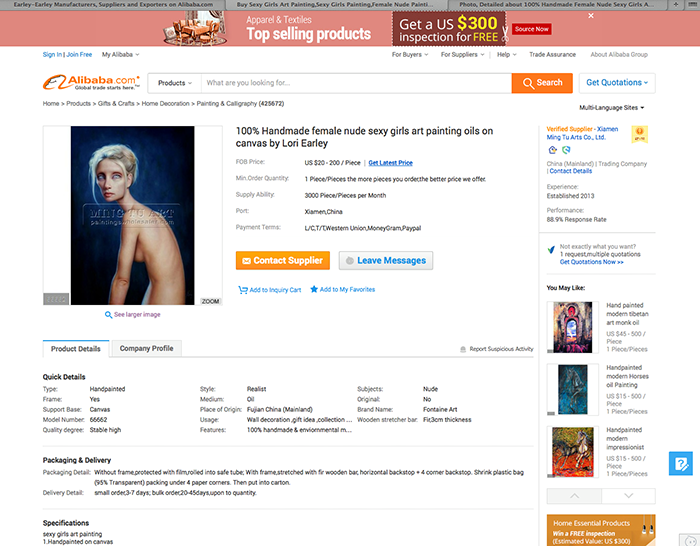Viewport: 700px width, 546px height.
Task: Select the Product Details tab
Action: pos(76,349)
